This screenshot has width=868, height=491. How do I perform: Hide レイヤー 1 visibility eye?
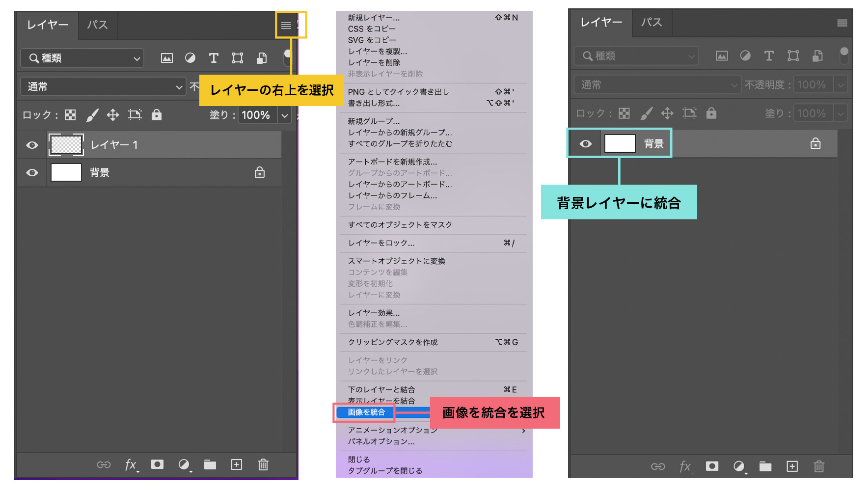pos(32,145)
